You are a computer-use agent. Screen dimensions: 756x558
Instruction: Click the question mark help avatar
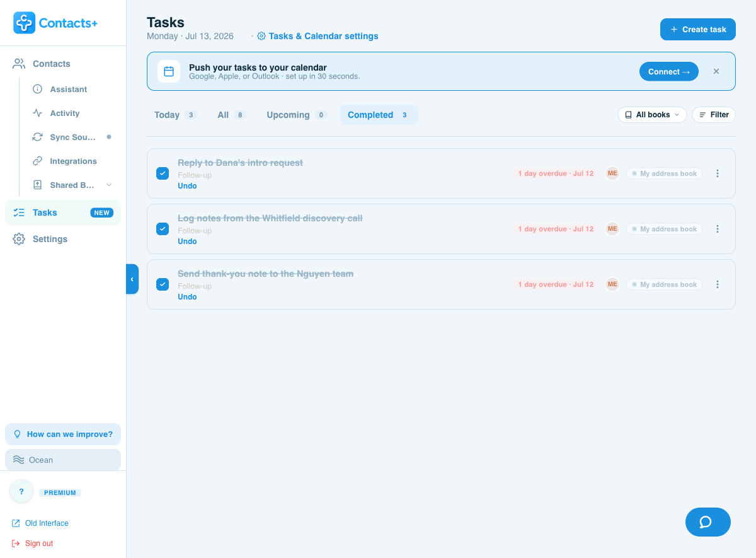coord(21,491)
